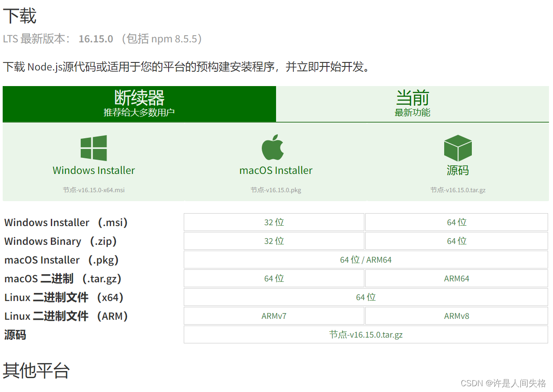Download 64 位 / ARM64 macOS Installer (.pkg)
The width and height of the screenshot is (553, 392).
[x=366, y=260]
